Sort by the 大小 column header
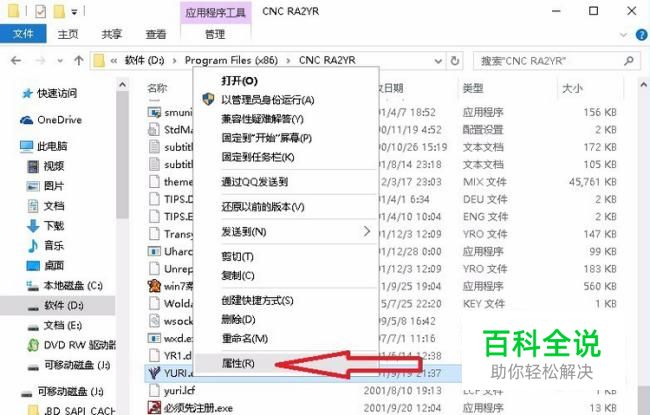This screenshot has width=650, height=415. click(572, 88)
